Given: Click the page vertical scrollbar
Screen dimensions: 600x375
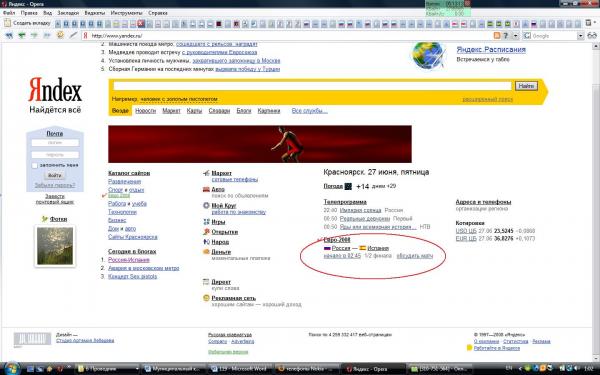Looking at the screenshot, I should (x=596, y=202).
